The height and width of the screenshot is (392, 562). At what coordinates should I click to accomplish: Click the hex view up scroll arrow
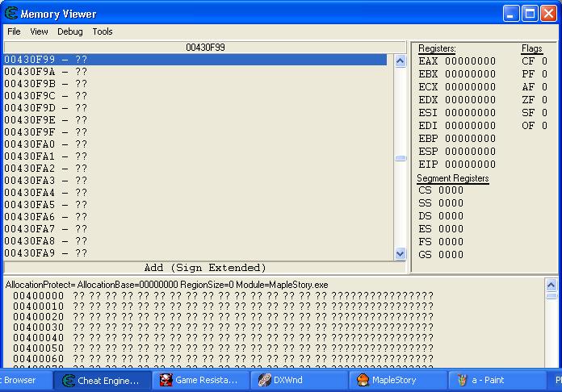(551, 285)
